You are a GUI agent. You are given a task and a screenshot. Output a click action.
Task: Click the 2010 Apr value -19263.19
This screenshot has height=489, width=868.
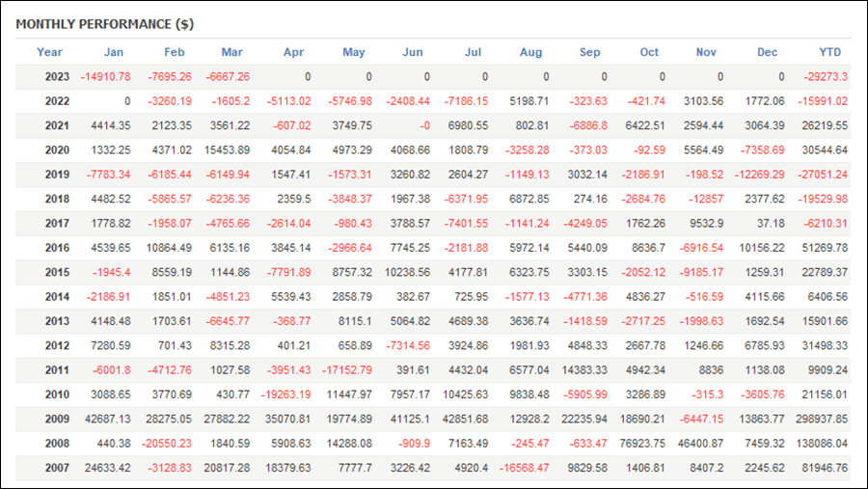tap(285, 394)
